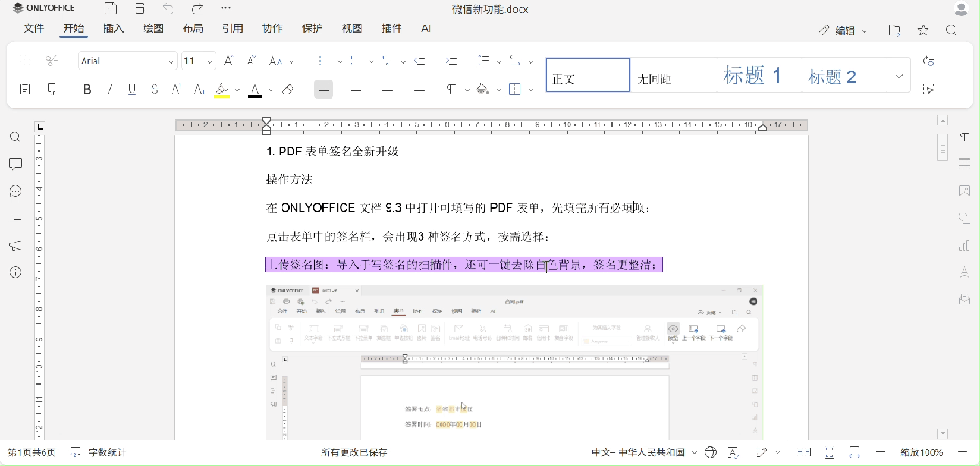Open the more options ellipsis in title bar

coord(225,9)
